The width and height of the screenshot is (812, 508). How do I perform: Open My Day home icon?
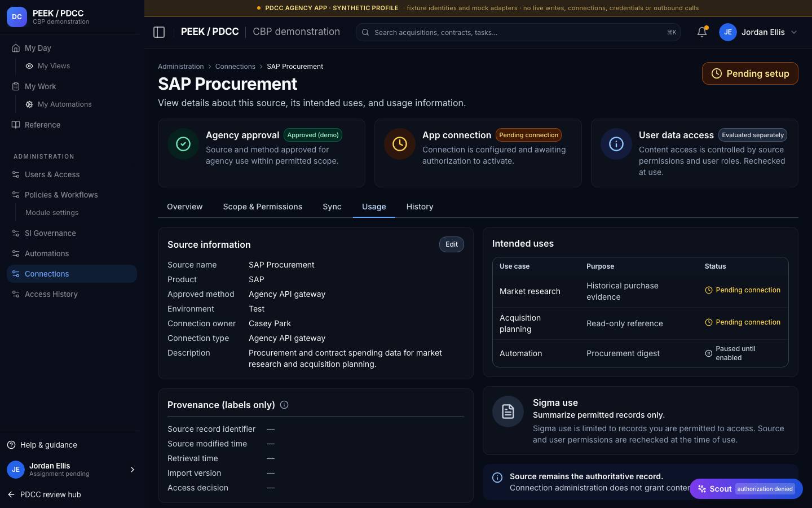point(16,48)
